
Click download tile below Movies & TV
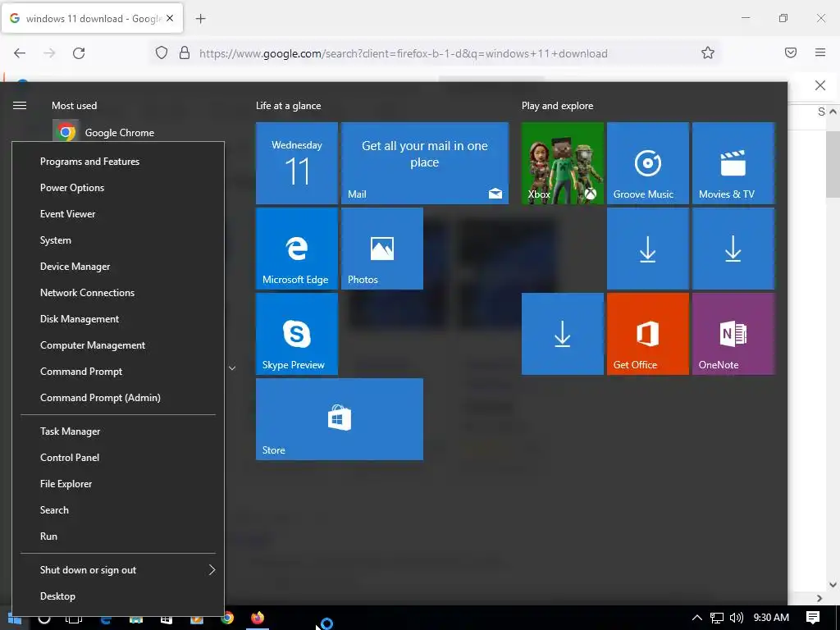click(x=733, y=249)
